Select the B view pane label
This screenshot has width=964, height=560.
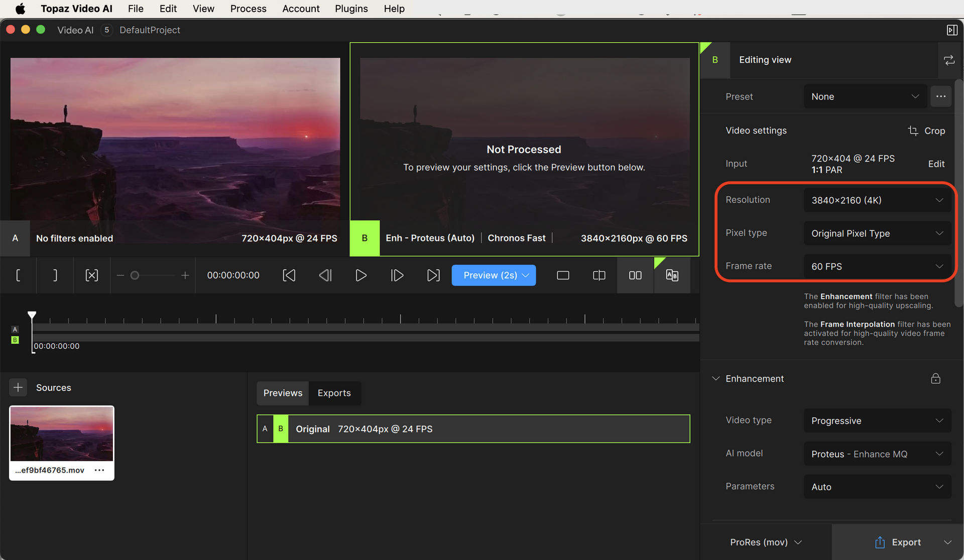coord(365,238)
